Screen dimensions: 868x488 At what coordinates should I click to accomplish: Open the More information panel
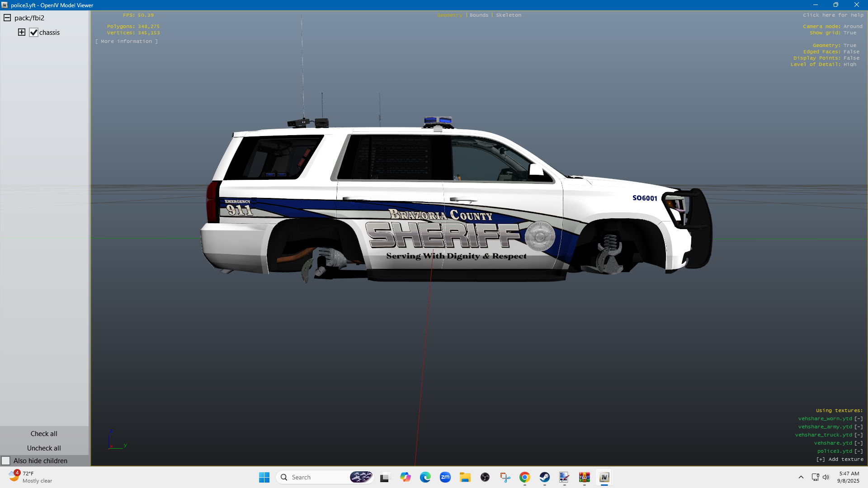(127, 41)
